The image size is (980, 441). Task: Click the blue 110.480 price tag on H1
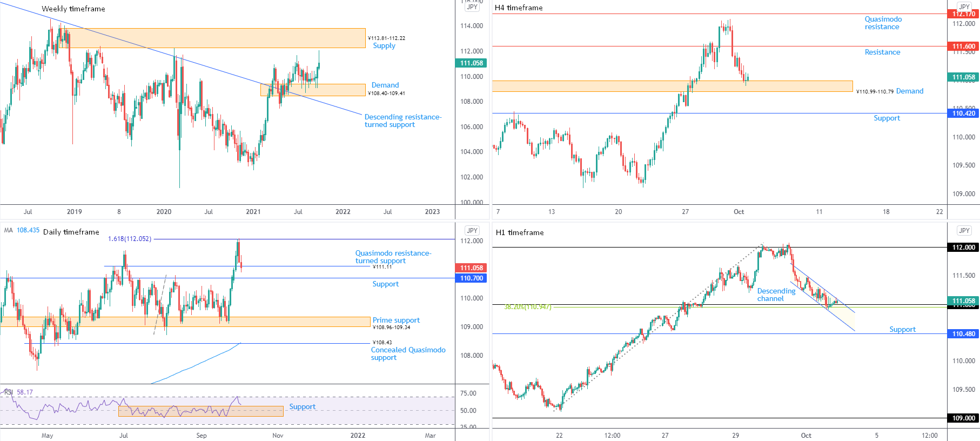[x=964, y=334]
